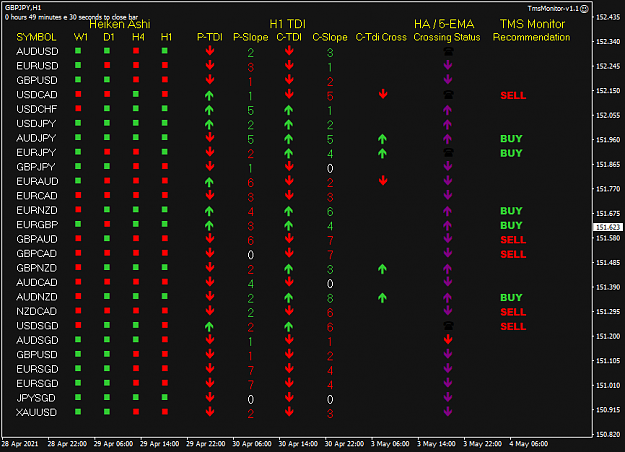This screenshot has width=625, height=452.
Task: Click the XAUUSD symbol name
Action: coord(36,413)
